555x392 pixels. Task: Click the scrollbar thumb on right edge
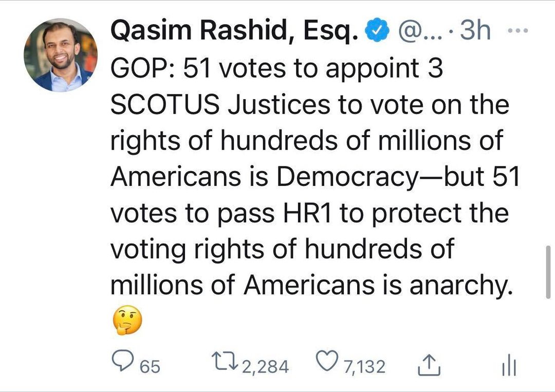(x=548, y=272)
